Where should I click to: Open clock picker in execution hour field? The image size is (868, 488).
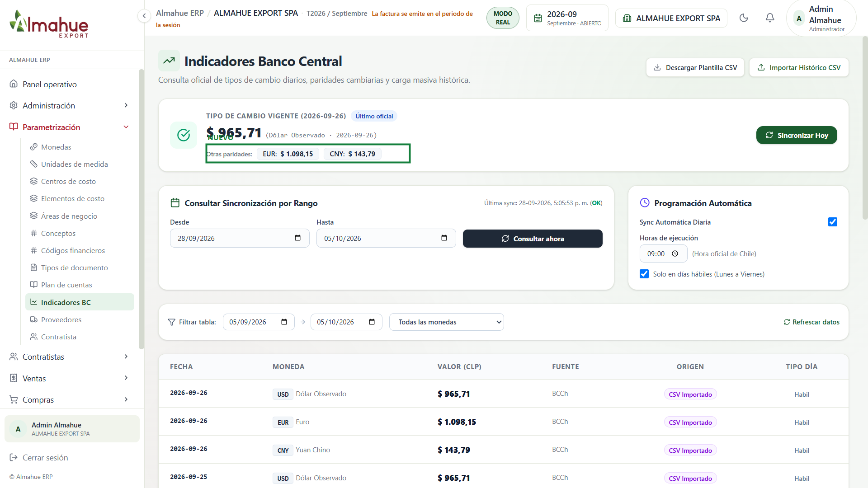click(675, 253)
